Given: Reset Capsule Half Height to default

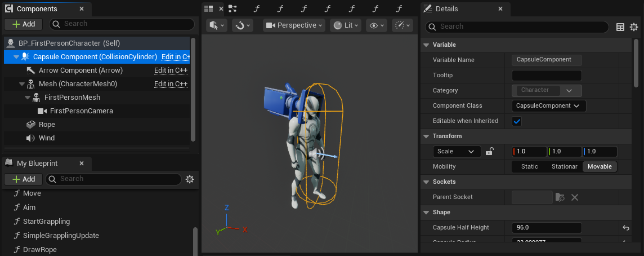Looking at the screenshot, I should tap(625, 228).
